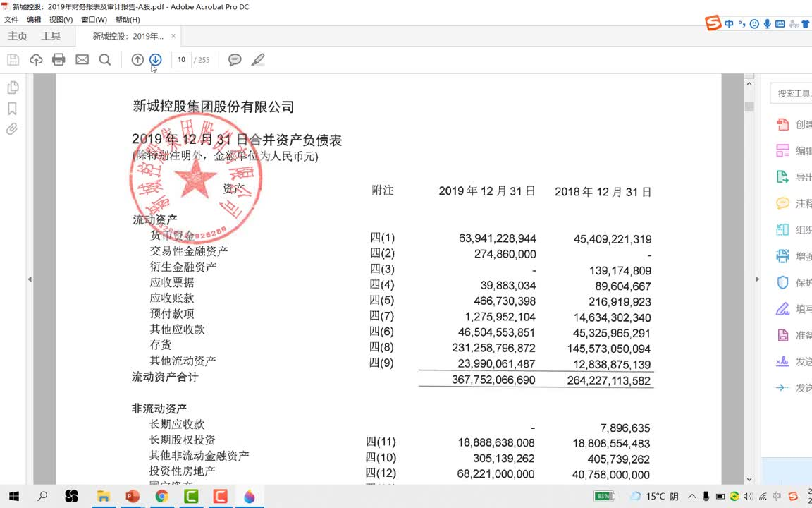Open the 视图 (View) menu
Image resolution: width=812 pixels, height=508 pixels.
[60, 19]
